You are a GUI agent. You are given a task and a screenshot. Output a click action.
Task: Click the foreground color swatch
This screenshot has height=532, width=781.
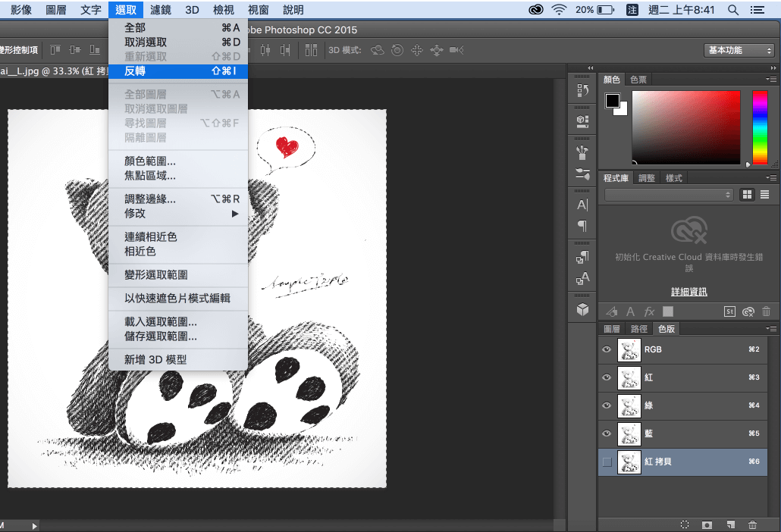pos(612,100)
